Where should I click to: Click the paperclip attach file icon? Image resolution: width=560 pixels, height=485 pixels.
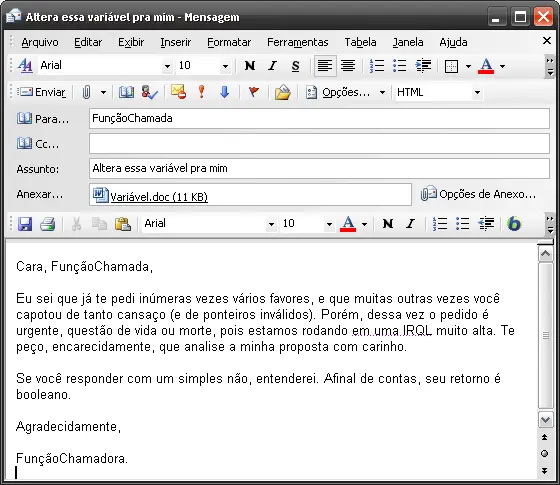point(86,92)
